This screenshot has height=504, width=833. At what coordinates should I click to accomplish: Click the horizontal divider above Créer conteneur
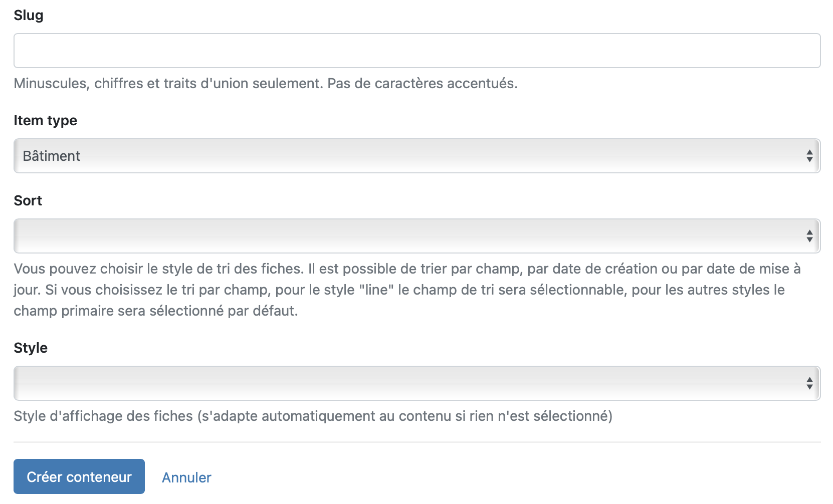coord(416,442)
